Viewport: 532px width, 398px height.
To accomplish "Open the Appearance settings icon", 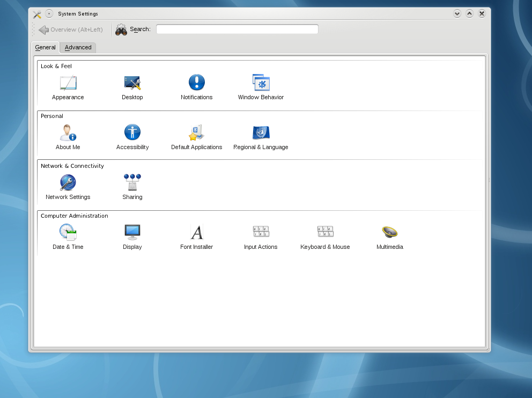I will (x=68, y=83).
